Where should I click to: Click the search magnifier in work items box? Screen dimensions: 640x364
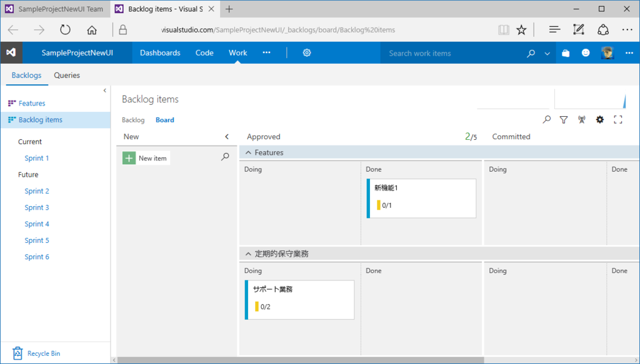tap(531, 53)
